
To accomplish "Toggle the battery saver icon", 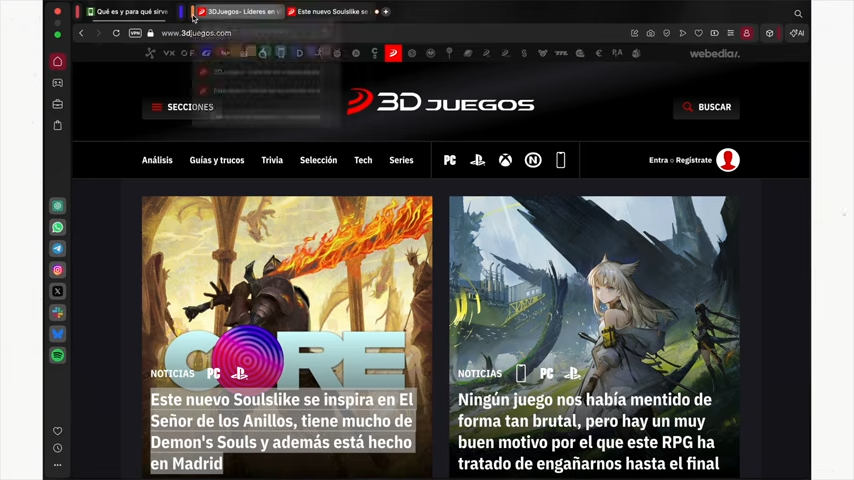I will tap(715, 33).
